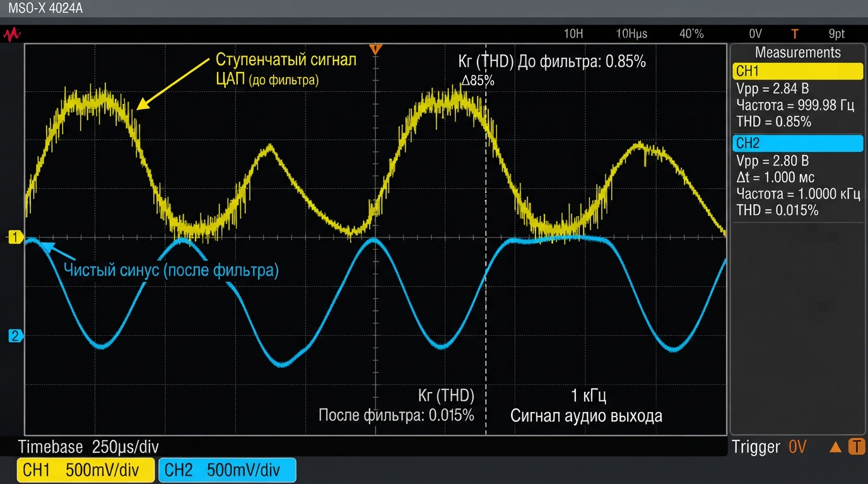
Task: Select the orange trigger position marker
Action: click(x=375, y=49)
